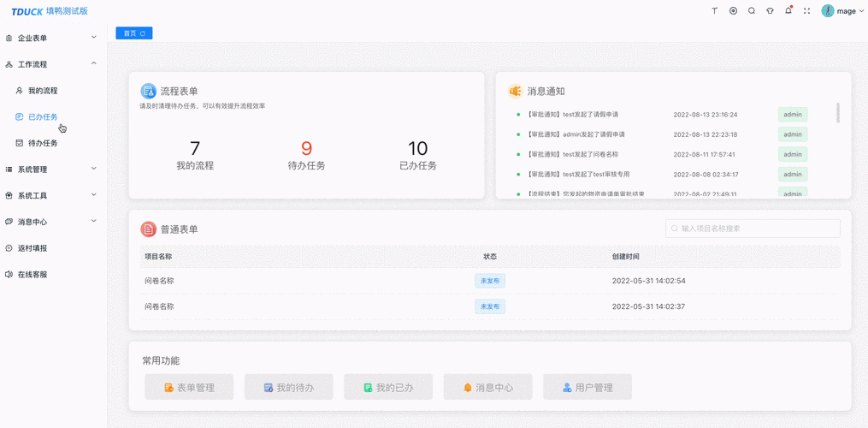Click admin tag on 22:23:18 row
868x428 pixels.
(x=793, y=134)
